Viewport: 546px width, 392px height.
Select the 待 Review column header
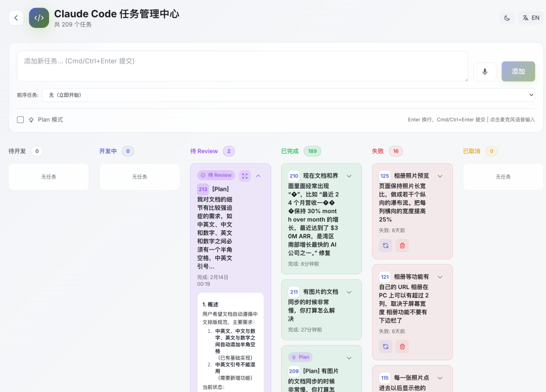pos(204,151)
